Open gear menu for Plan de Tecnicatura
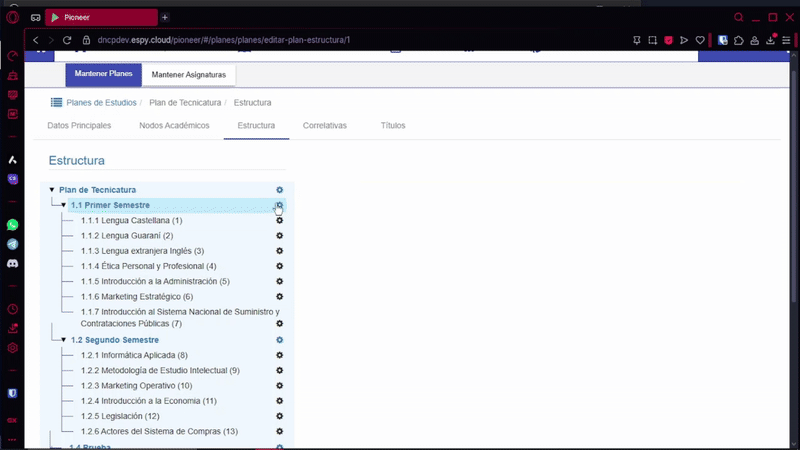This screenshot has width=800, height=450. click(280, 190)
